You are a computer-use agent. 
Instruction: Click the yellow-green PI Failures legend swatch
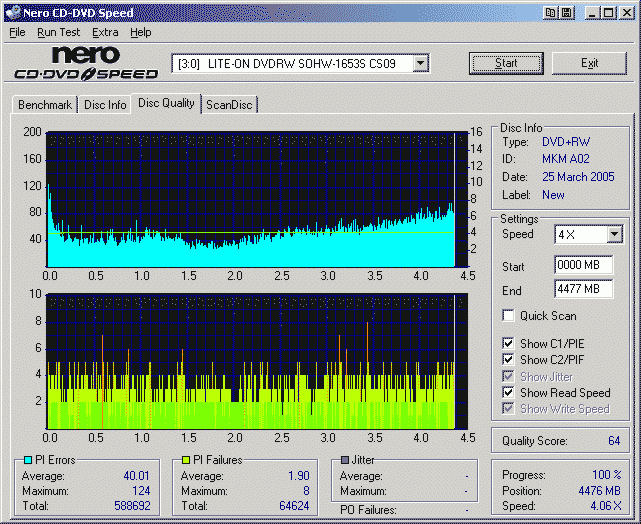(186, 460)
